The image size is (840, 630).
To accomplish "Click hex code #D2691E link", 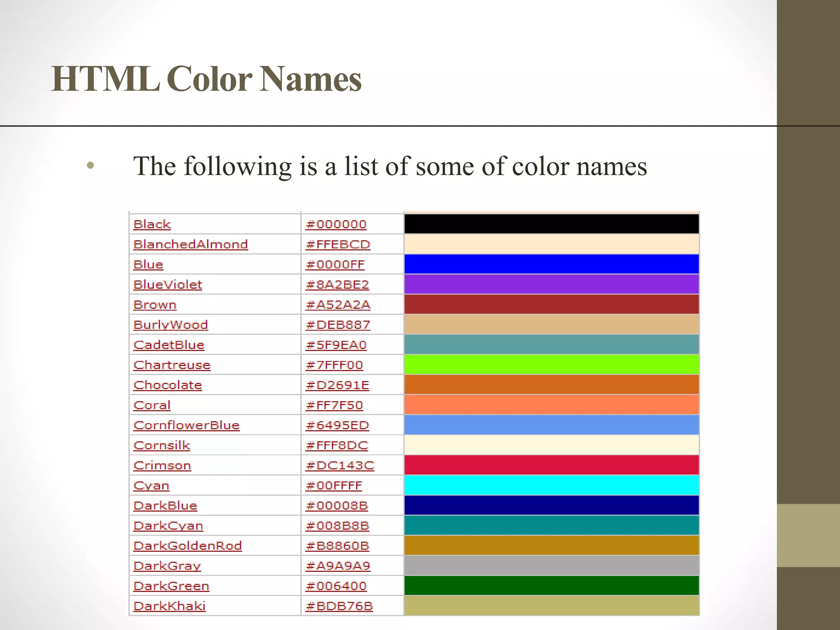I will (338, 385).
